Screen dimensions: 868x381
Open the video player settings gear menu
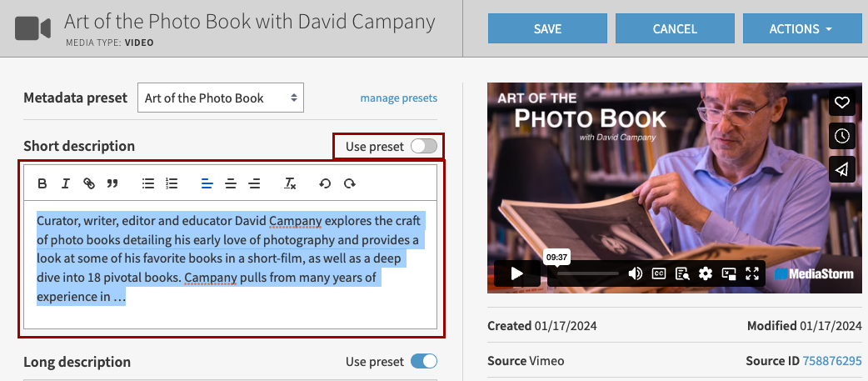pos(706,273)
